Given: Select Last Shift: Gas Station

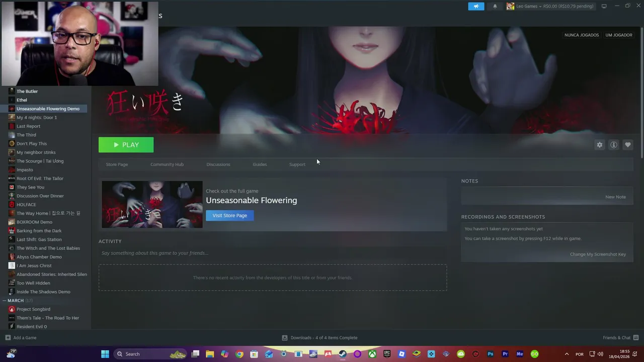Looking at the screenshot, I should tap(39, 239).
